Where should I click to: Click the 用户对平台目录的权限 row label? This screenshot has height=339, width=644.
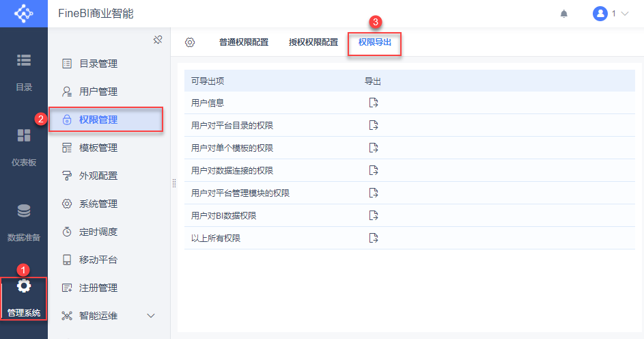(x=232, y=125)
